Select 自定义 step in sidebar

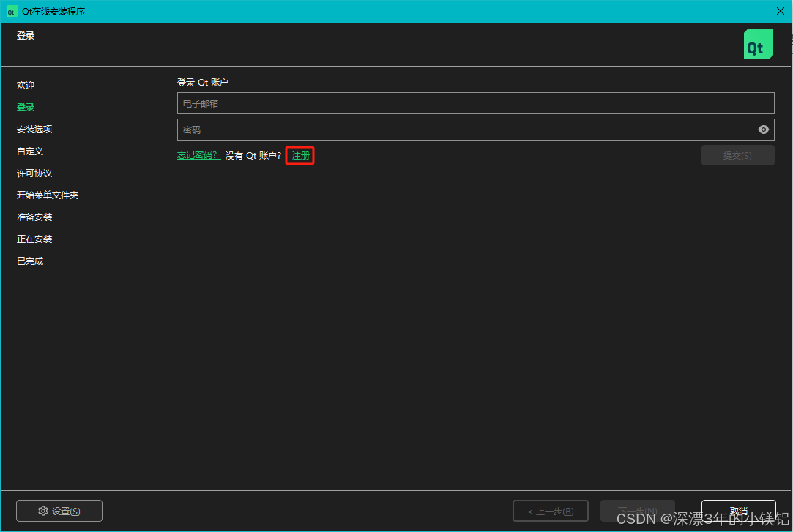(30, 151)
